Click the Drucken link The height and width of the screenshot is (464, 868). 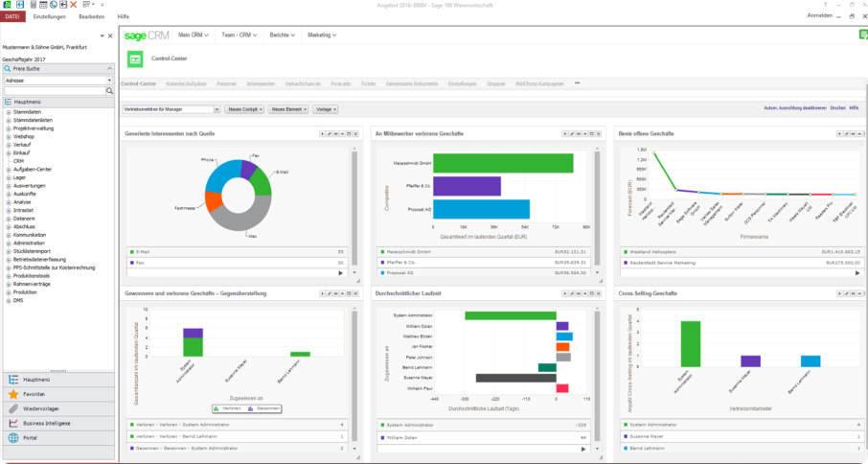pyautogui.click(x=837, y=108)
